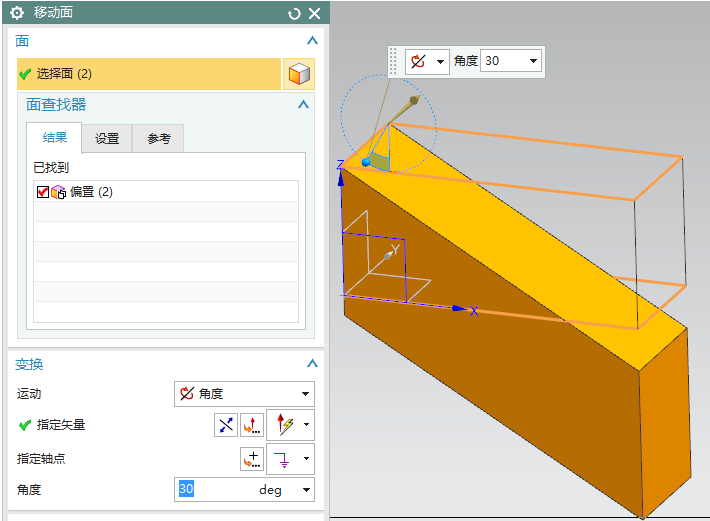Screen dimensions: 710x521
Task: Collapse the 面查找器 section
Action: [x=303, y=104]
